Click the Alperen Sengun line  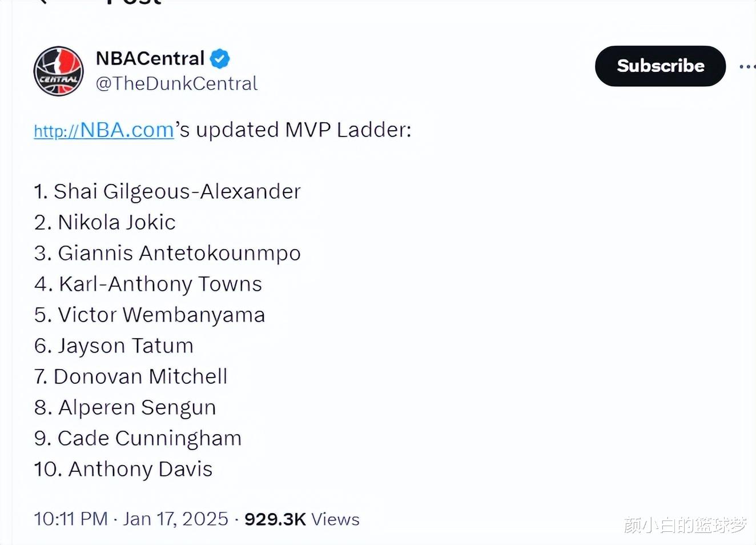125,408
